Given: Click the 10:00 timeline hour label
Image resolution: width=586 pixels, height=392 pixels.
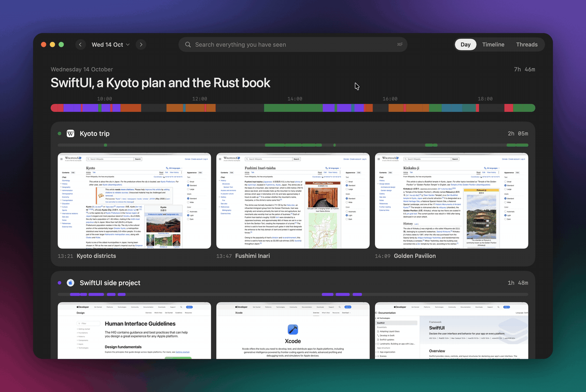Looking at the screenshot, I should point(105,99).
